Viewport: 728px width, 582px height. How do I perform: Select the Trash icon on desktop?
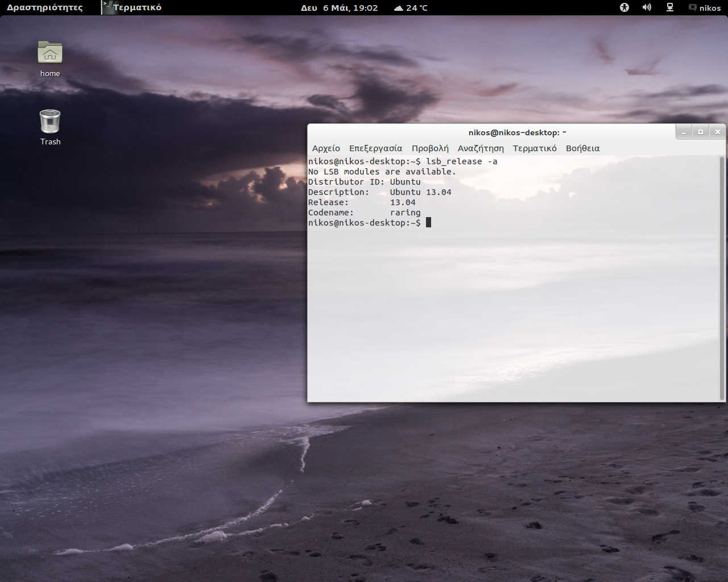pos(50,122)
